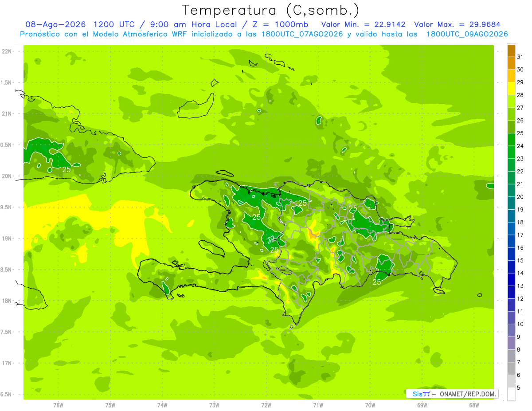This screenshot has height=411, width=532.
Task: Click the blue legend swatch between 15 and 16
Action: pyautogui.click(x=511, y=254)
